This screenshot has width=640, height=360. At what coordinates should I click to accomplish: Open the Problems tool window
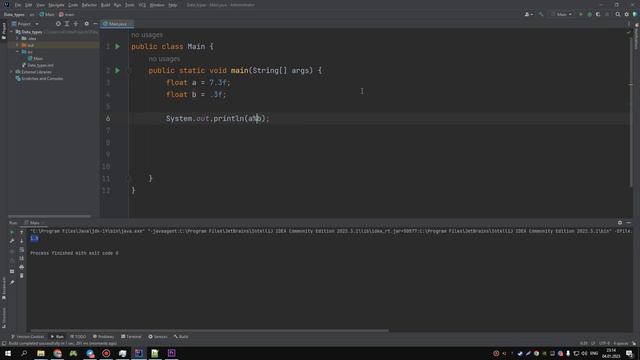tap(103, 337)
